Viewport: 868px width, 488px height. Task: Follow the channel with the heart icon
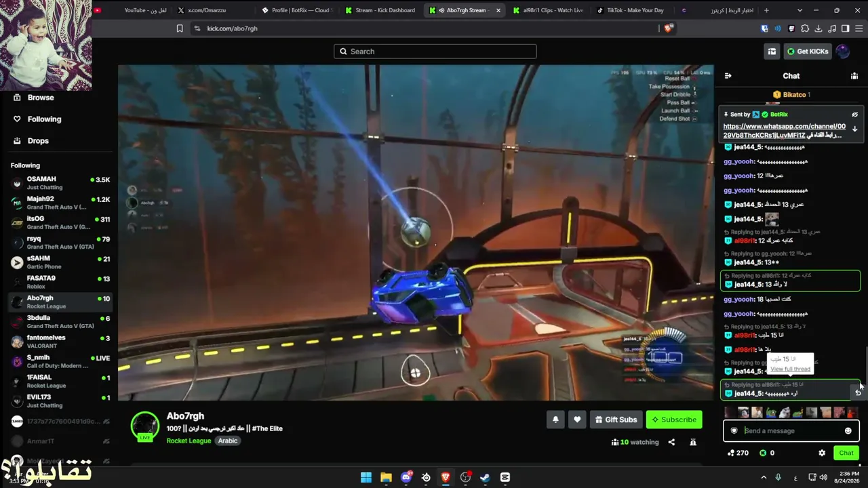tap(577, 420)
